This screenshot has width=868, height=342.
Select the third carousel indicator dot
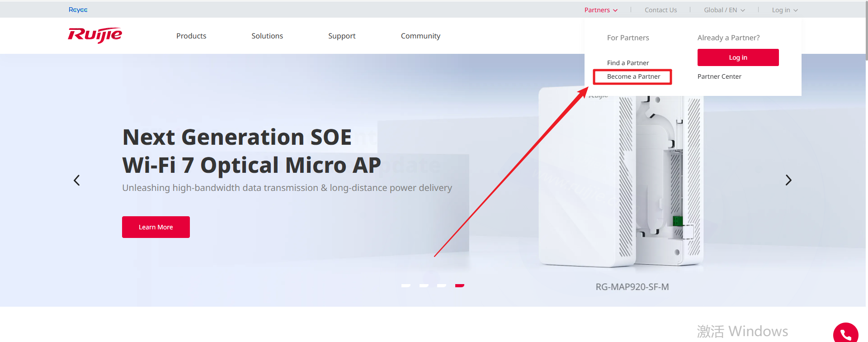(442, 285)
